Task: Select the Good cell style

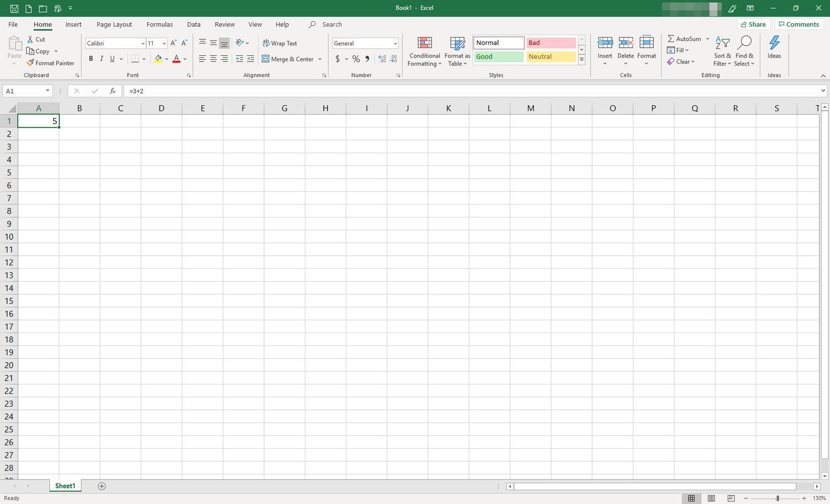Action: [x=497, y=56]
